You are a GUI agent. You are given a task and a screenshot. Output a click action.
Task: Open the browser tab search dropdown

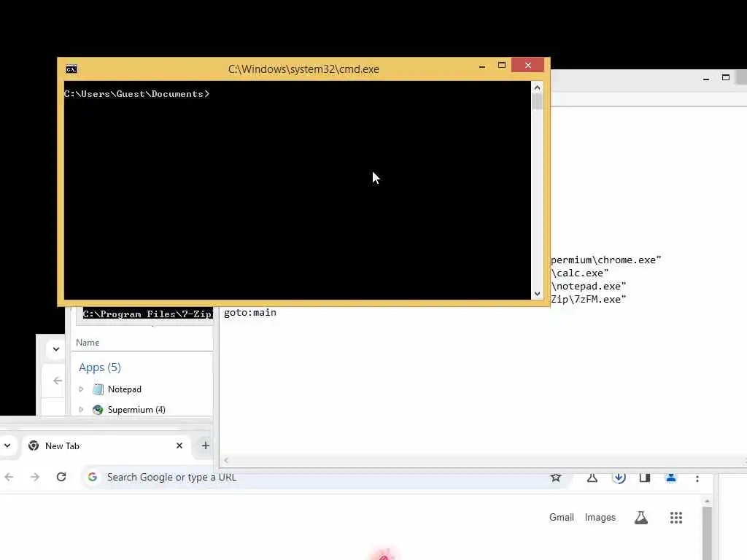click(x=7, y=446)
